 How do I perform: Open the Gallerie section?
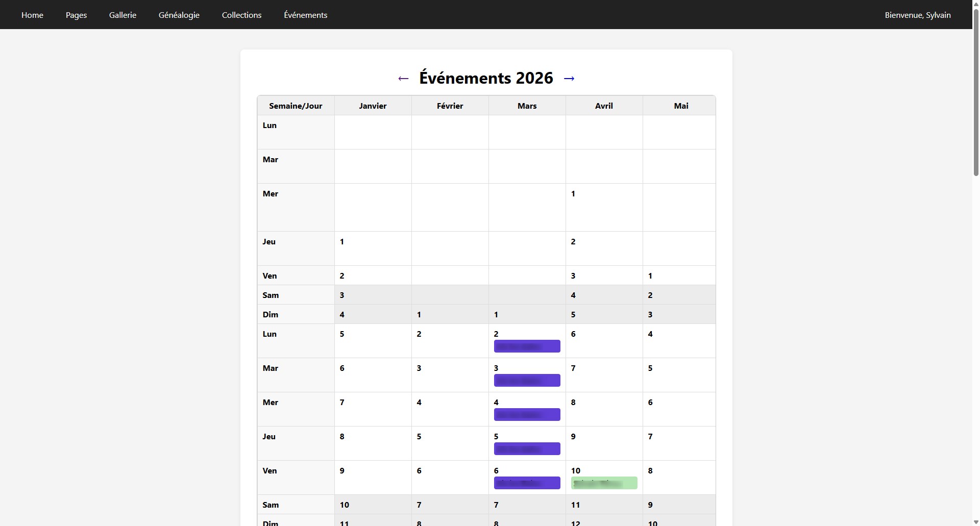click(x=122, y=15)
